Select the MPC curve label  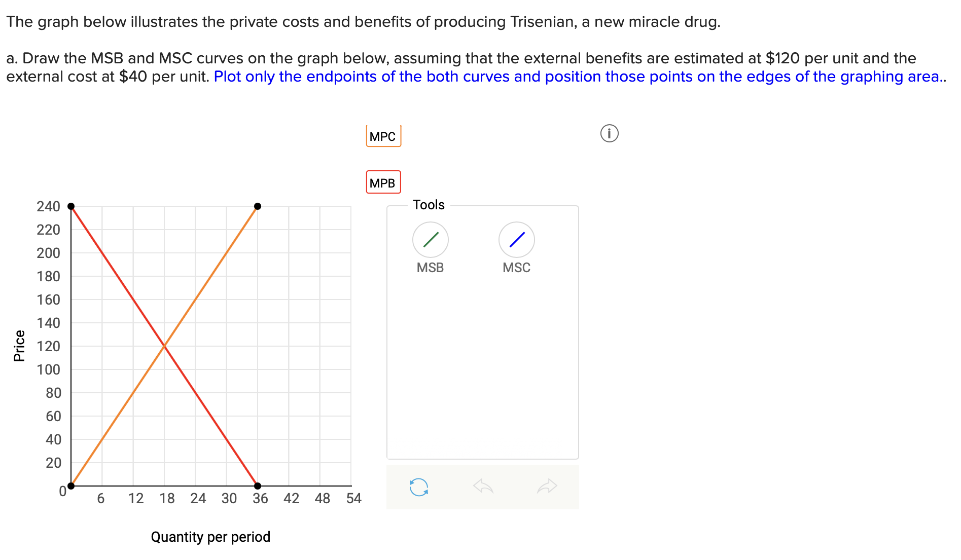coord(382,136)
